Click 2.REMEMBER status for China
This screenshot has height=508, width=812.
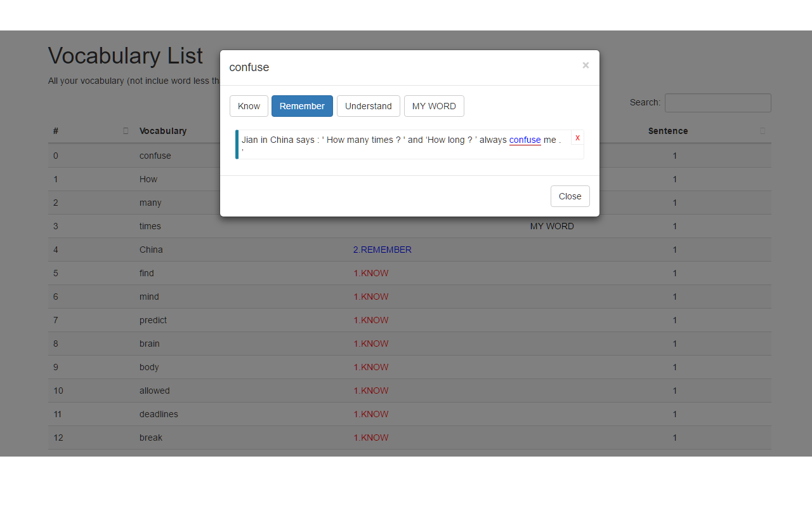(x=383, y=250)
